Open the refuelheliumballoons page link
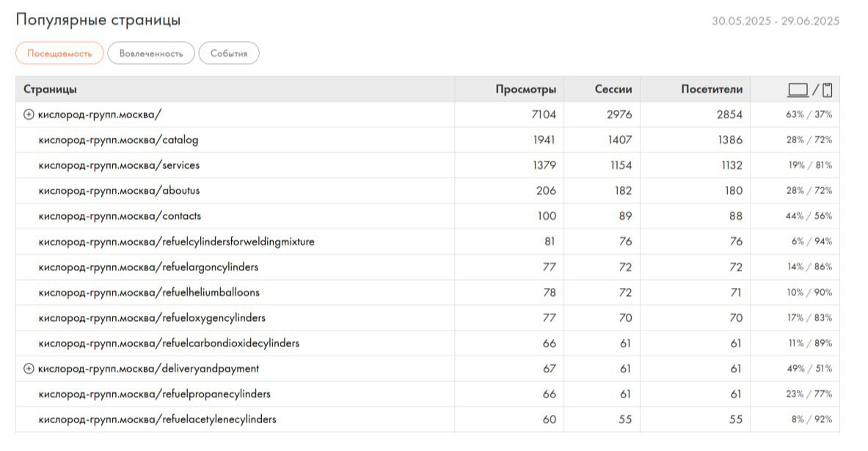This screenshot has width=868, height=451. pos(149,293)
